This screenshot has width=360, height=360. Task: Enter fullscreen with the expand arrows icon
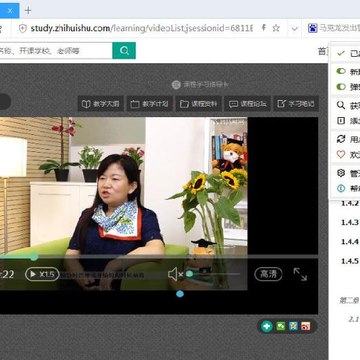(x=300, y=274)
